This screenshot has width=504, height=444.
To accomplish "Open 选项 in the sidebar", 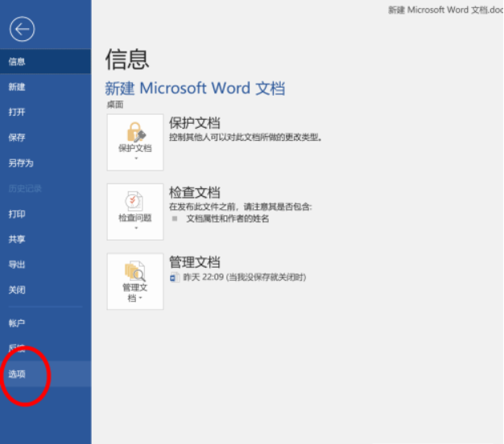I will [45, 374].
